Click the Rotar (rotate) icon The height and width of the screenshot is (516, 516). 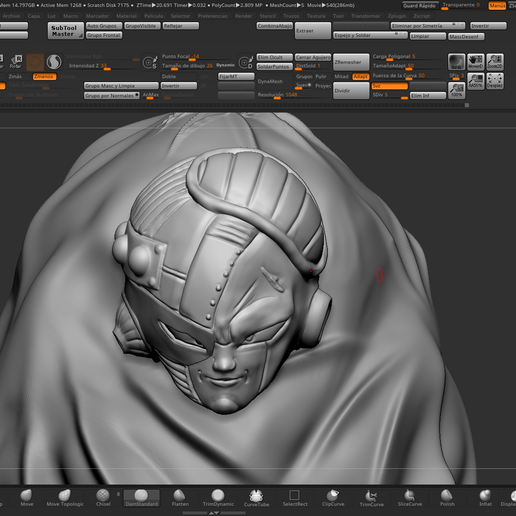(x=16, y=62)
